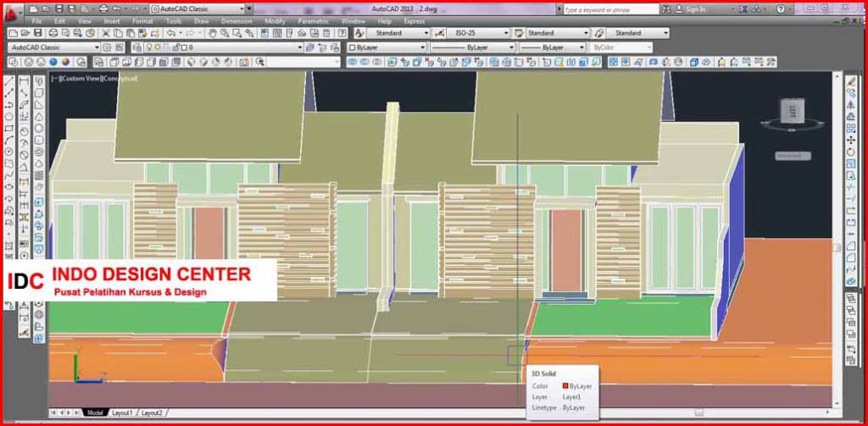Toggle layer 0 freeze sun icon
This screenshot has width=868, height=426.
156,47
